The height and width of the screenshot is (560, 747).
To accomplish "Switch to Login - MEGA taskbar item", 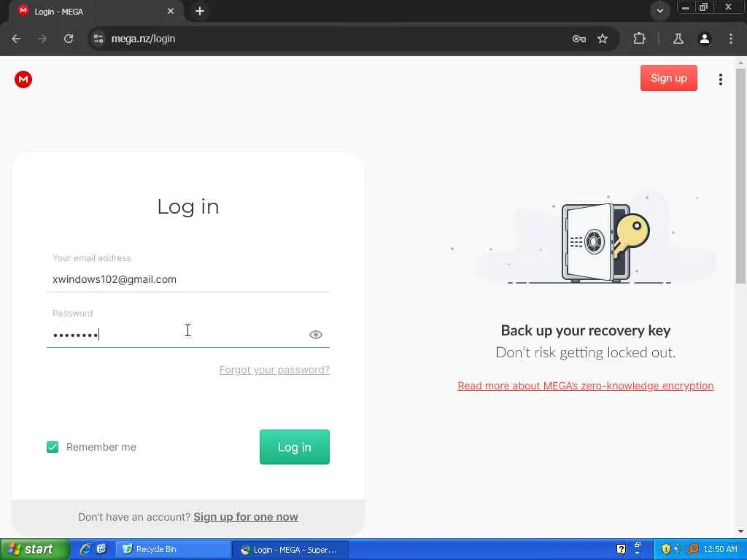I will pyautogui.click(x=290, y=550).
